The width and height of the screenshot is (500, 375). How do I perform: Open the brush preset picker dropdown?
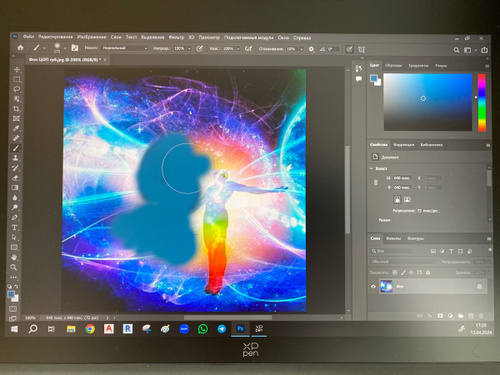click(x=65, y=48)
